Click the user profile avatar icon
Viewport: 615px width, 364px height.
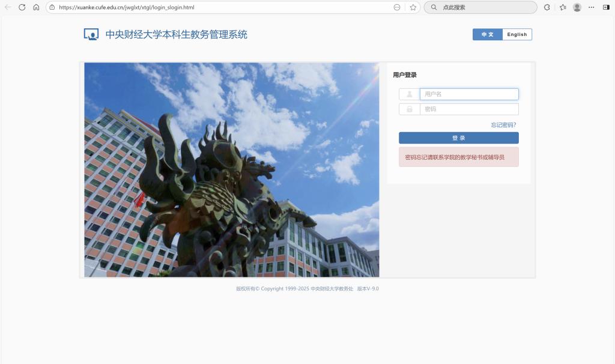click(x=577, y=7)
